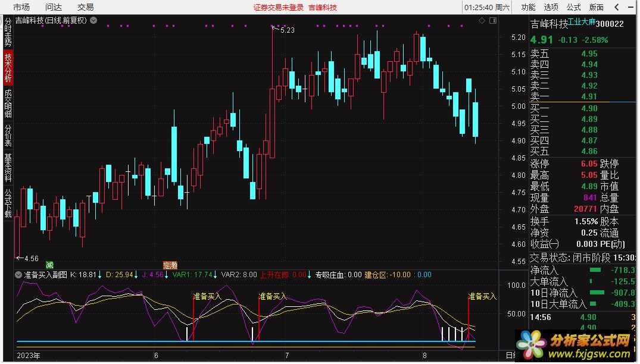640x364 pixels.
Task: Select the 买五 4.86 order row
Action: pos(583,151)
